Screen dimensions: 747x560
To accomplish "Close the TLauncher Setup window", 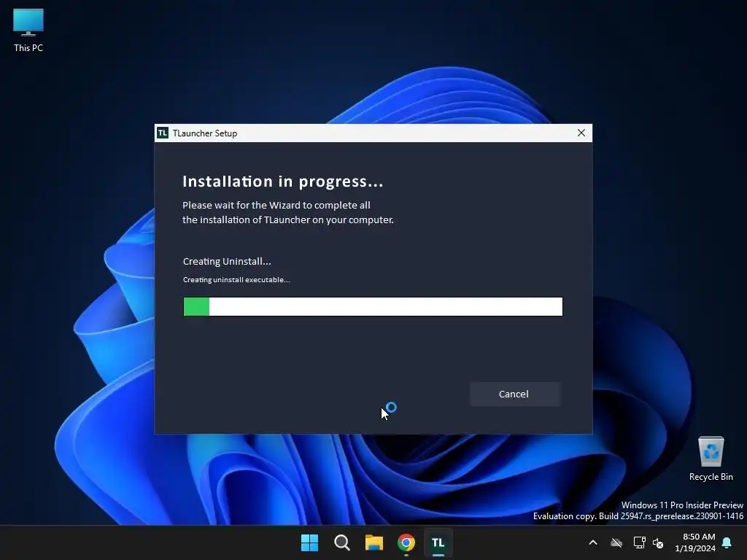I will (x=581, y=133).
